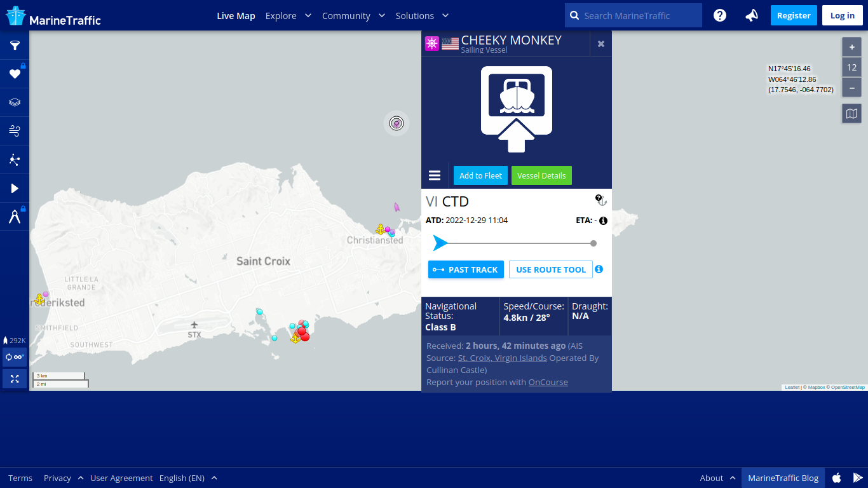Screen dimensions: 868x488
Task: Open the OnCourse link
Action: point(548,382)
